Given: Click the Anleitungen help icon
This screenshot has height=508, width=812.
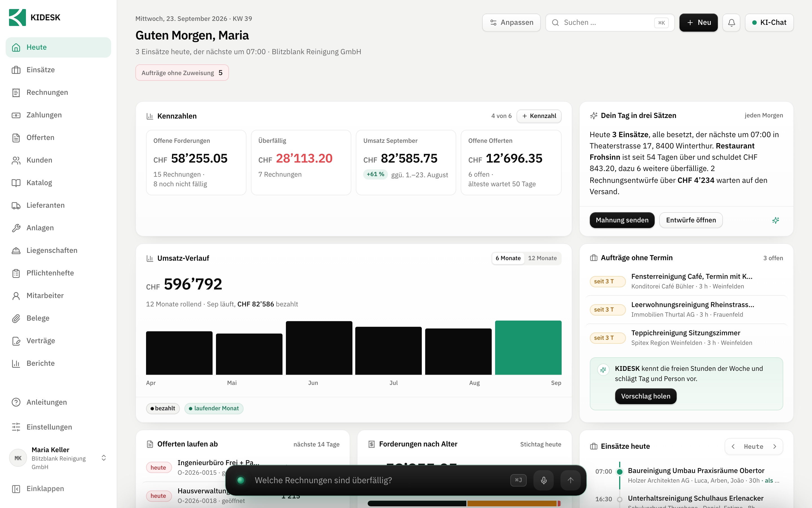Looking at the screenshot, I should 16,402.
